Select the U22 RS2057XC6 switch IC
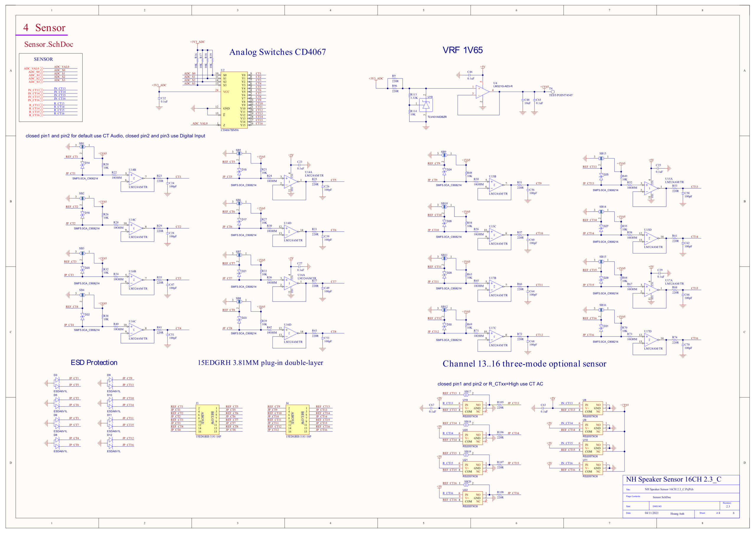This screenshot has height=534, width=756. (472, 498)
